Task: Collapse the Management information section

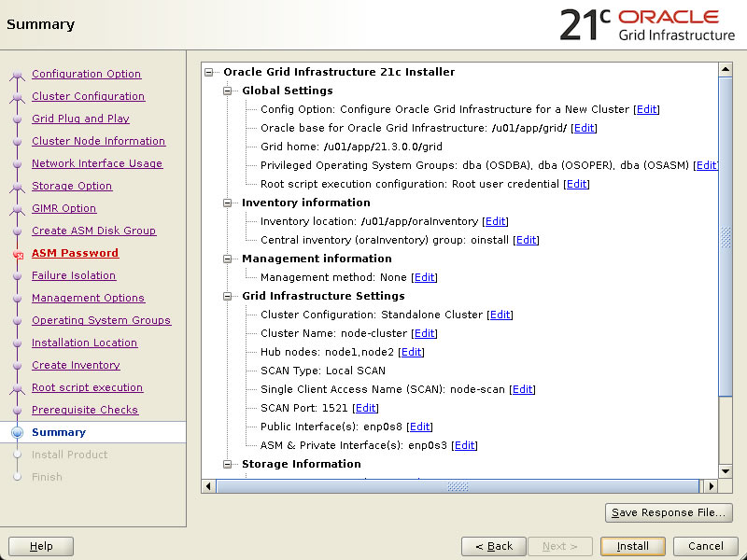Action: (x=228, y=259)
